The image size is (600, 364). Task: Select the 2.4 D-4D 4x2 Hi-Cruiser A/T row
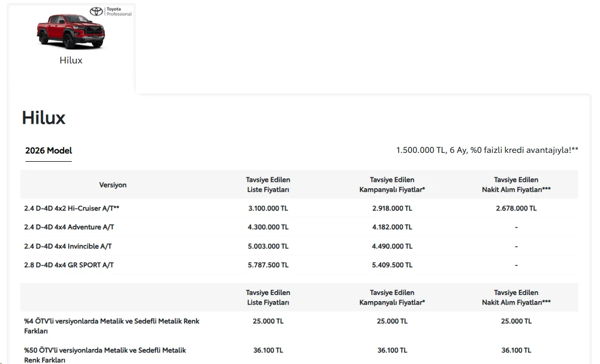click(x=299, y=208)
